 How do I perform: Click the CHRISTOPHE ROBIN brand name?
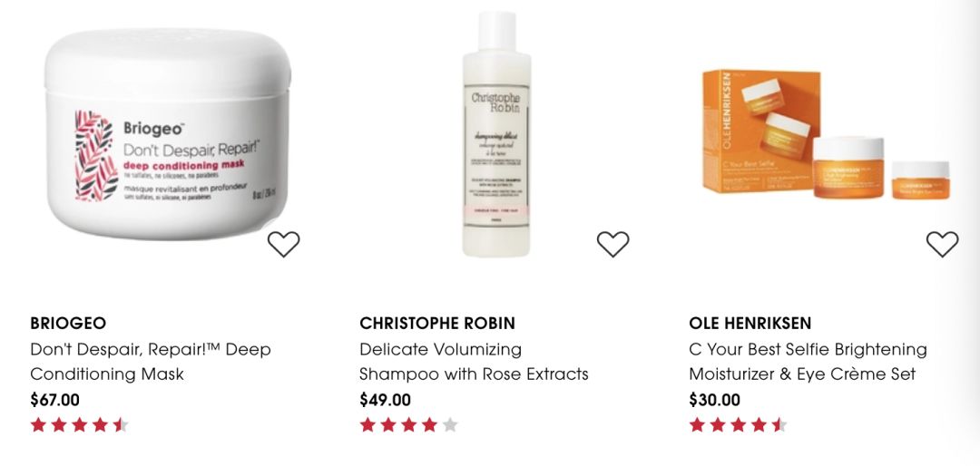[437, 324]
